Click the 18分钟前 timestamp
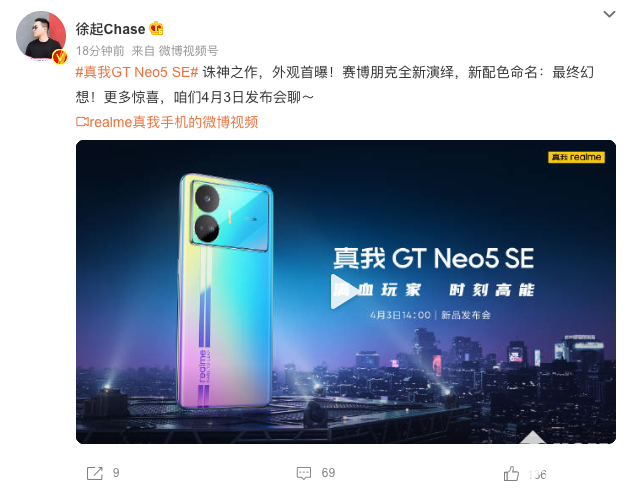The height and width of the screenshot is (492, 631). [100, 51]
